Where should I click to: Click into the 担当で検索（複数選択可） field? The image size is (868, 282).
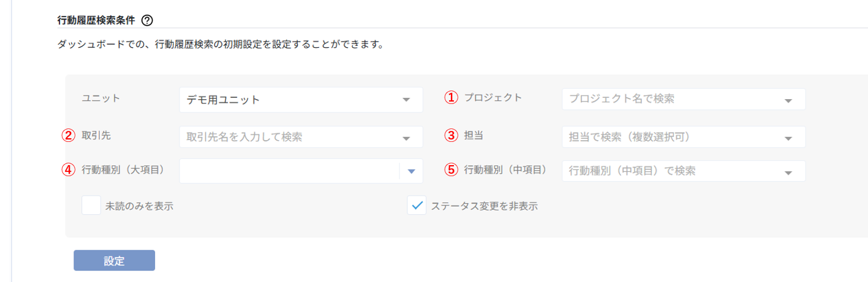pos(668,138)
